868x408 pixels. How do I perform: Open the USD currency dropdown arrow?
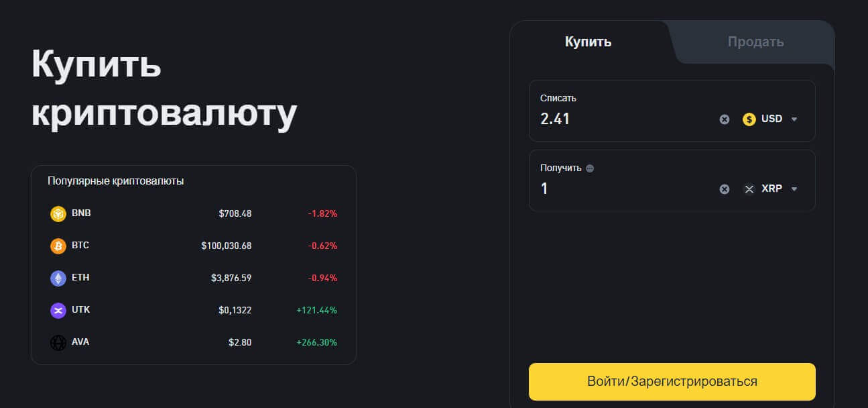(x=794, y=119)
